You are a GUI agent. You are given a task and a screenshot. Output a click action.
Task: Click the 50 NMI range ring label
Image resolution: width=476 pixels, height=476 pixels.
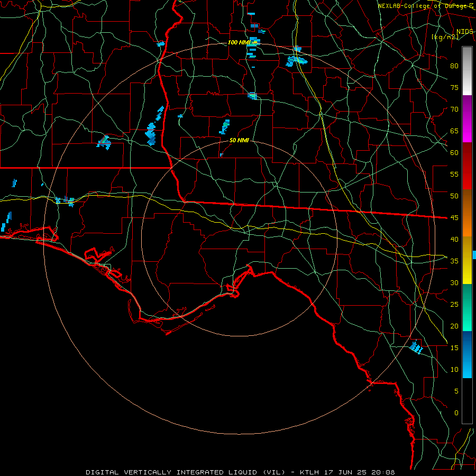click(239, 140)
